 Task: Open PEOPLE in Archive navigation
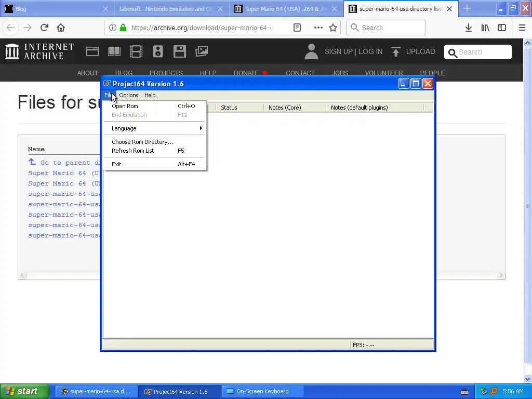[433, 73]
